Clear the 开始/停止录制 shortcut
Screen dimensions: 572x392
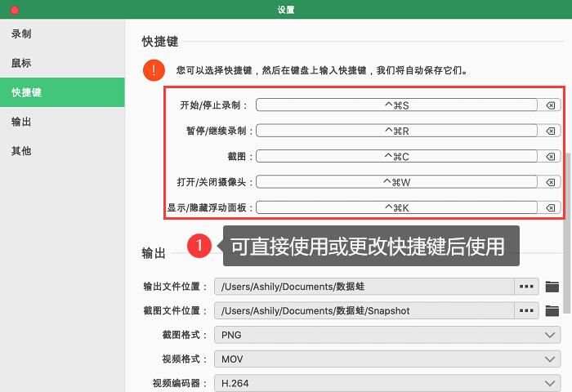point(550,105)
